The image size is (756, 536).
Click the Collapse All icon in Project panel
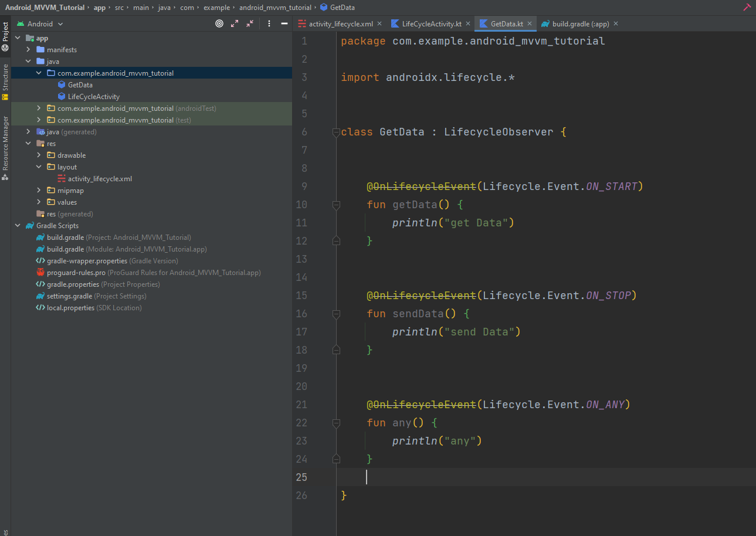pos(250,24)
